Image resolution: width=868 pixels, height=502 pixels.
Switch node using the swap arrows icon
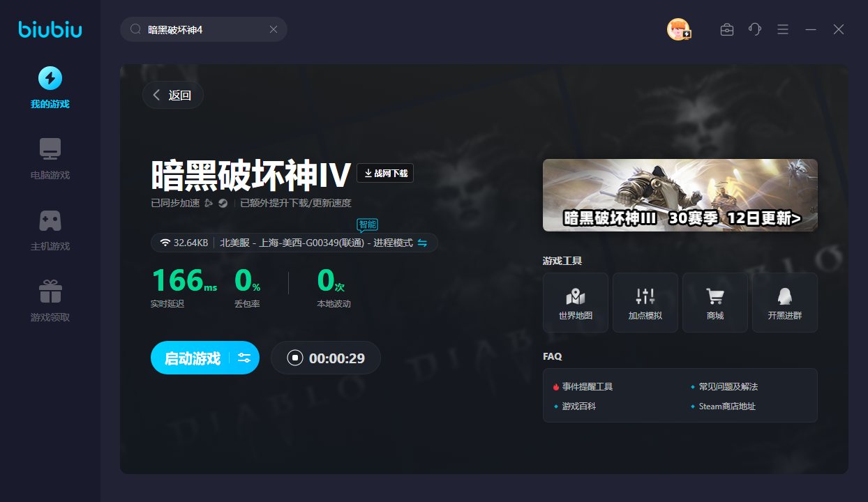coord(422,243)
